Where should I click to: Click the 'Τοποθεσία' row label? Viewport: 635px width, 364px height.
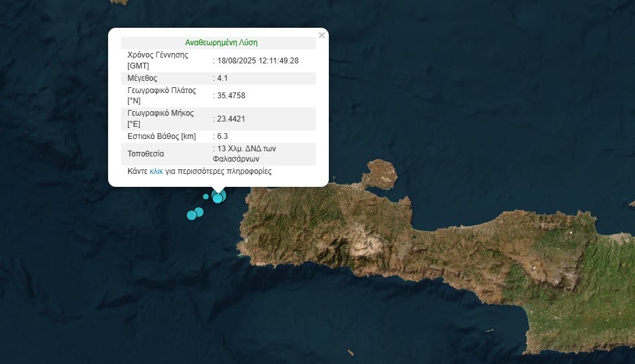(146, 154)
